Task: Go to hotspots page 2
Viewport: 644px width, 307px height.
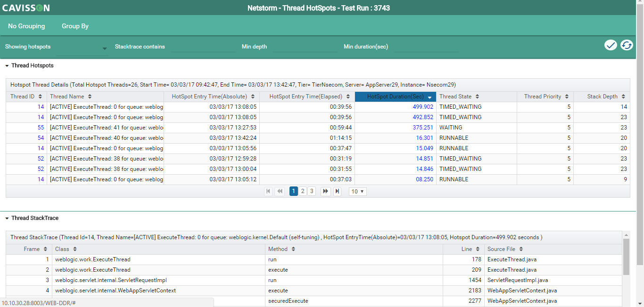Action: (x=303, y=191)
